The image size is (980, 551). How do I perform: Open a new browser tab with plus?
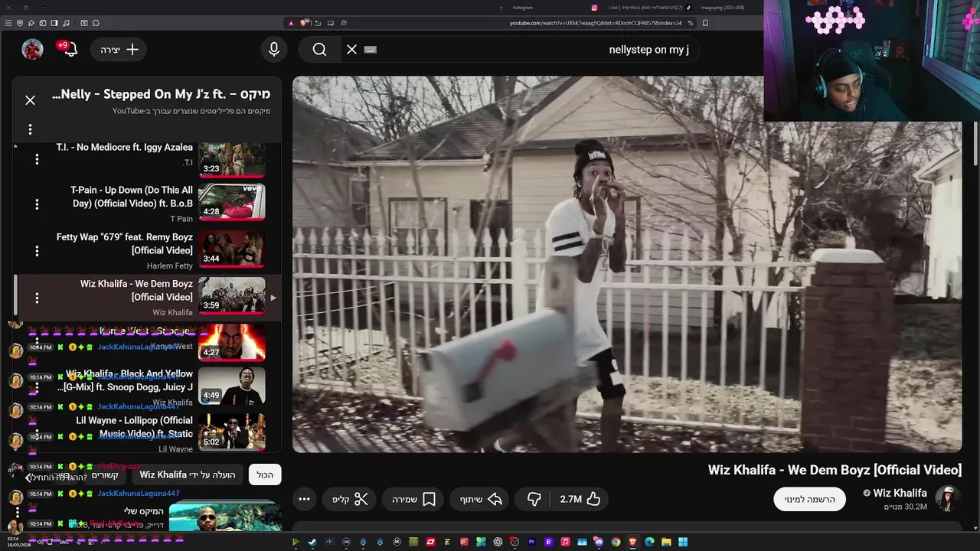tap(501, 8)
